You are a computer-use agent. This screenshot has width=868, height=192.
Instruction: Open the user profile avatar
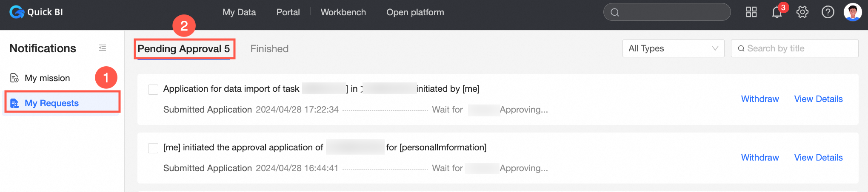tap(852, 12)
